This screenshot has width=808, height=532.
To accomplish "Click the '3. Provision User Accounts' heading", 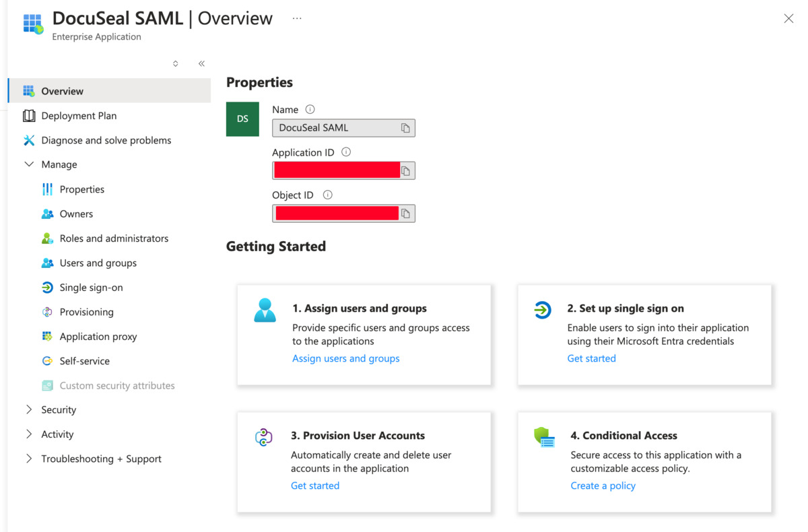I will coord(358,436).
